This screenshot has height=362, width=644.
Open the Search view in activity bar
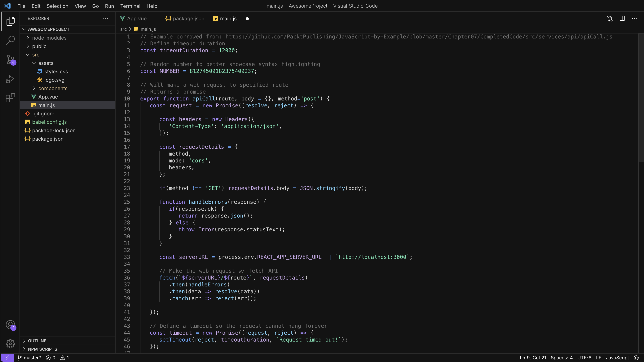tap(10, 40)
